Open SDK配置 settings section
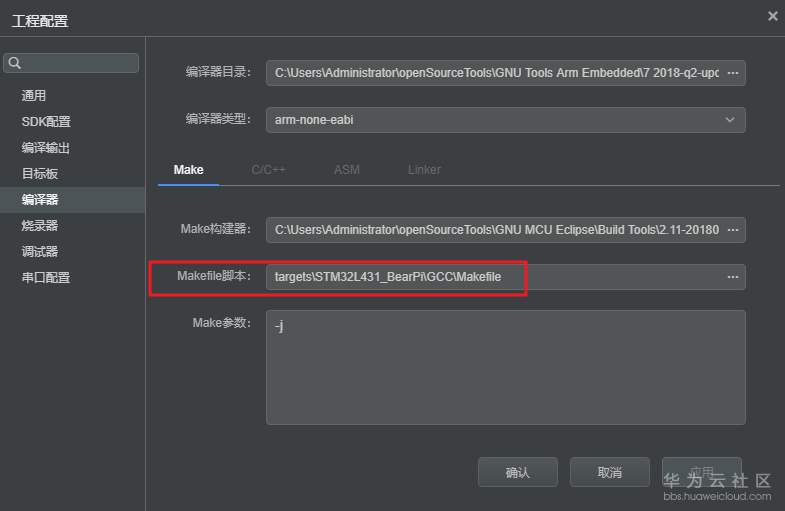The width and height of the screenshot is (785, 511). (x=46, y=122)
